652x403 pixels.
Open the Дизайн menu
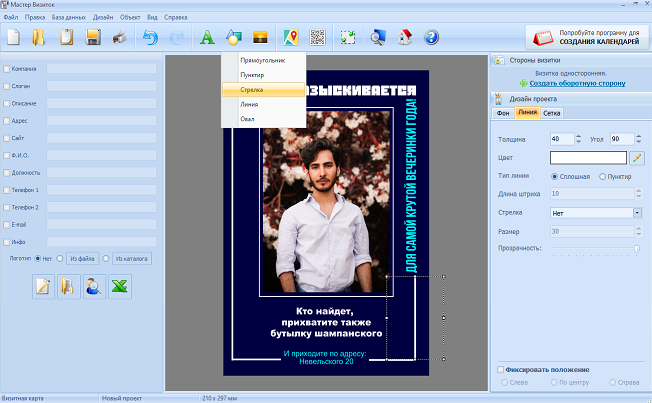click(x=103, y=17)
